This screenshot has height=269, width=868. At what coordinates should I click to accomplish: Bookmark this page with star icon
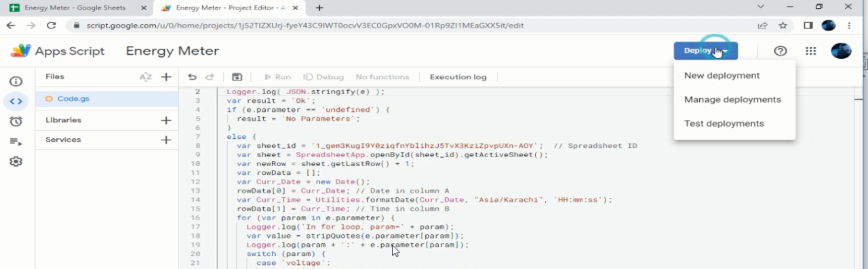pyautogui.click(x=783, y=25)
